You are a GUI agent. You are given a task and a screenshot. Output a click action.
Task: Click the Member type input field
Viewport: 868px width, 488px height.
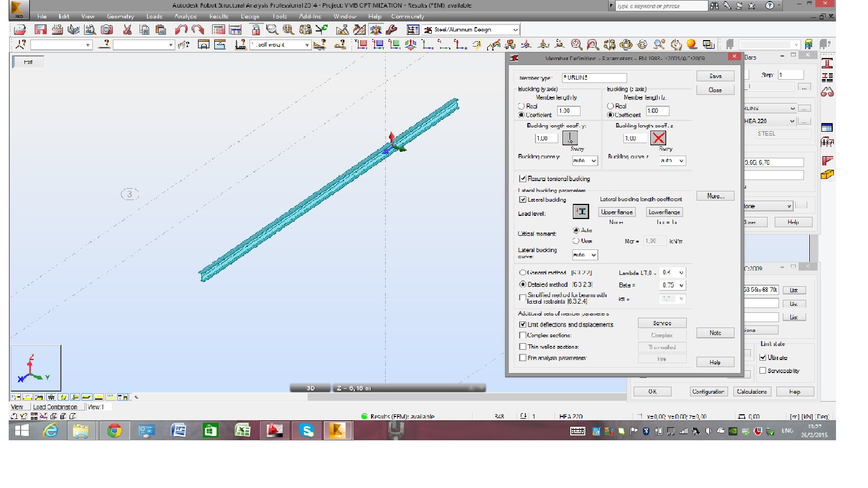[x=593, y=78]
